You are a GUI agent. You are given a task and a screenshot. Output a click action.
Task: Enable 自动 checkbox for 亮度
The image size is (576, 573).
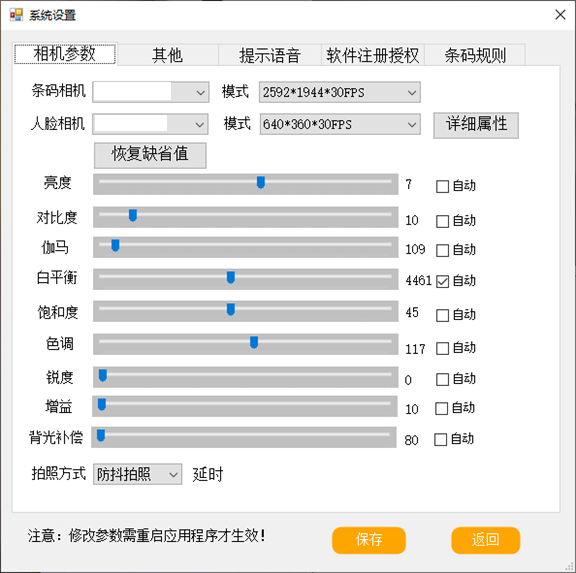pyautogui.click(x=442, y=186)
